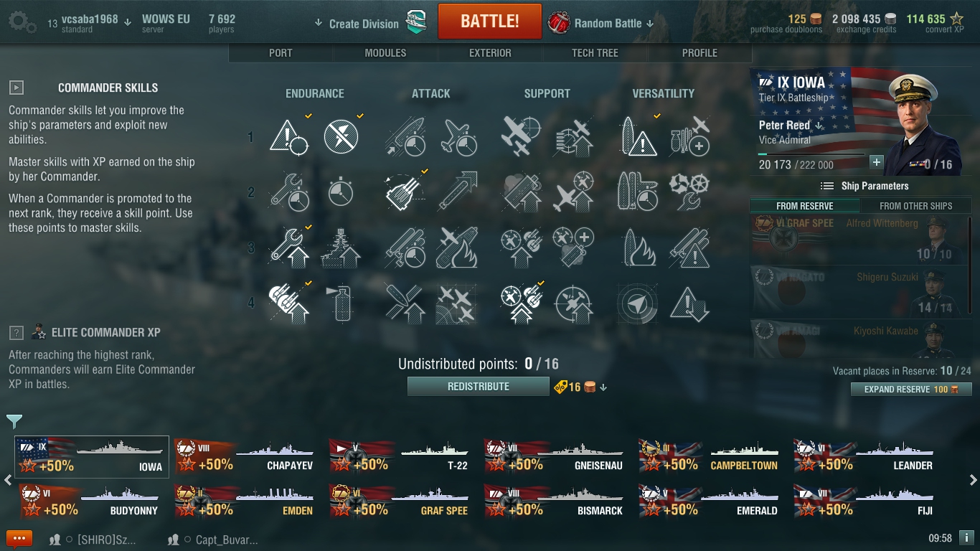Select the fire skill in Versatility row 3
Viewport: 980px width, 551px height.
click(636, 248)
